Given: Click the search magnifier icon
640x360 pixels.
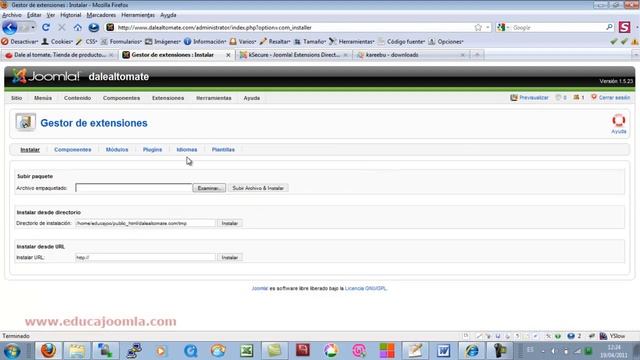Looking at the screenshot, I should tap(609, 27).
